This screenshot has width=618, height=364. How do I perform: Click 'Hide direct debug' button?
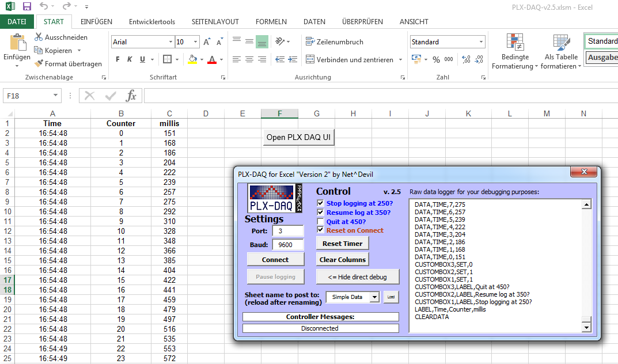point(358,277)
